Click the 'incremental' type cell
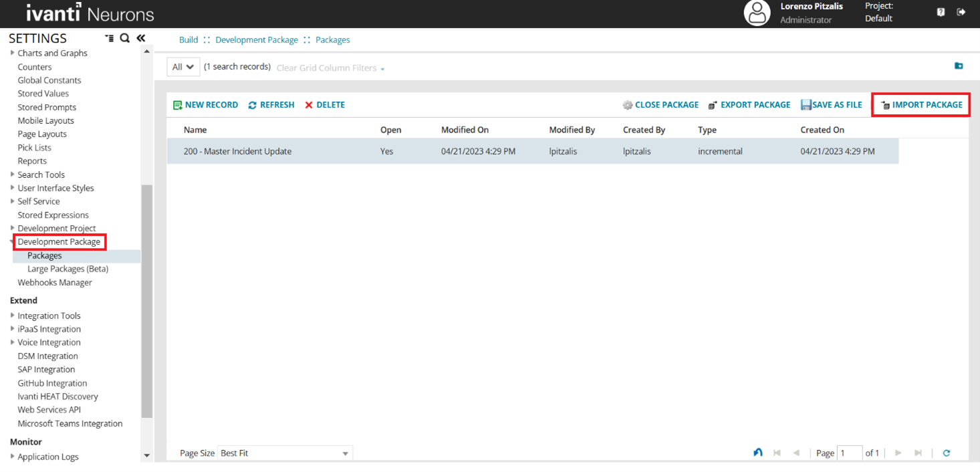 720,151
